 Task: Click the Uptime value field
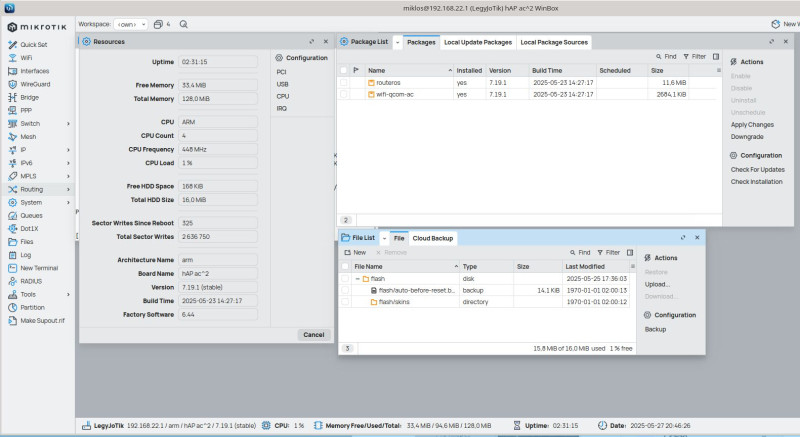(218, 62)
